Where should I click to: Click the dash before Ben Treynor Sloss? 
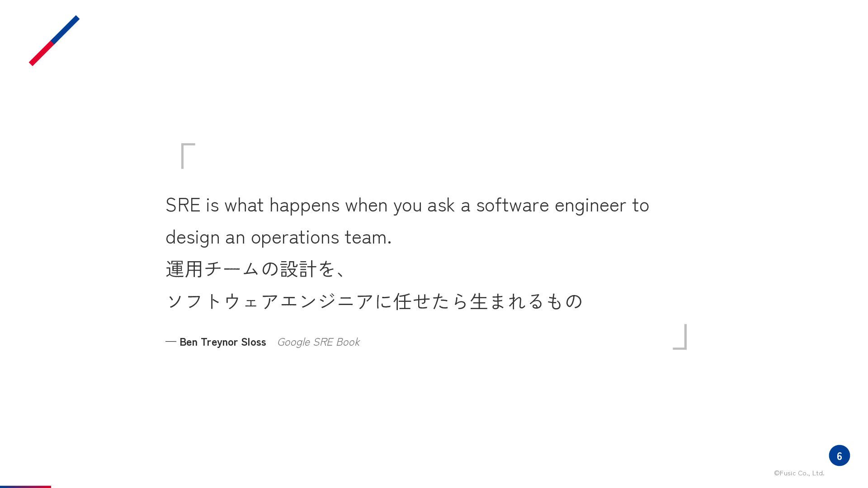coord(171,342)
